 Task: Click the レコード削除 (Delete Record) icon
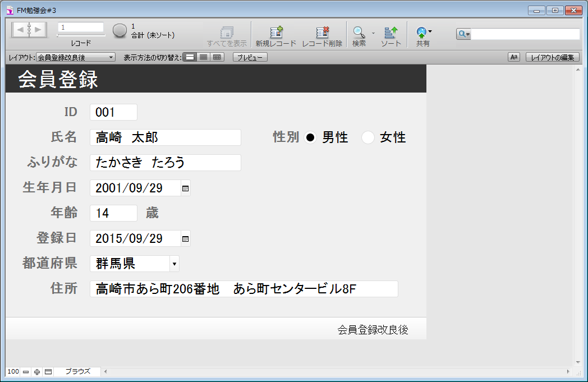tap(322, 33)
